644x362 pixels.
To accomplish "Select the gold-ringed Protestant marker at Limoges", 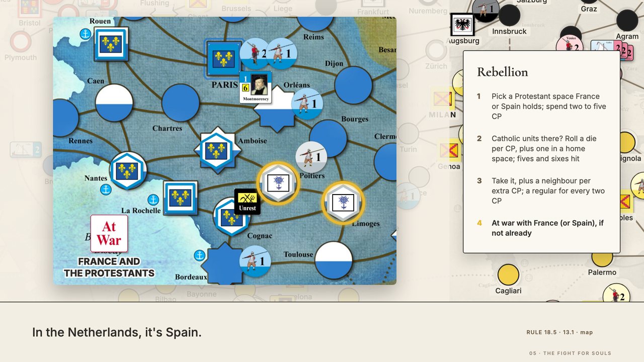I will pyautogui.click(x=343, y=203).
